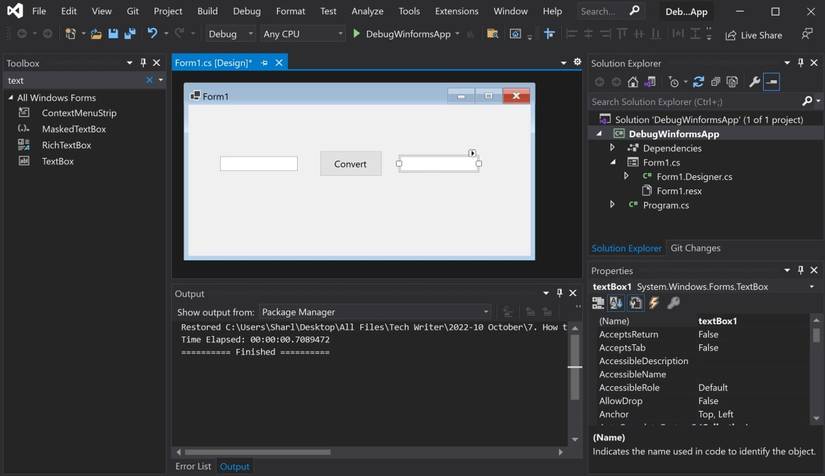This screenshot has height=476, width=825.
Task: Open the Build menu
Action: coord(207,11)
